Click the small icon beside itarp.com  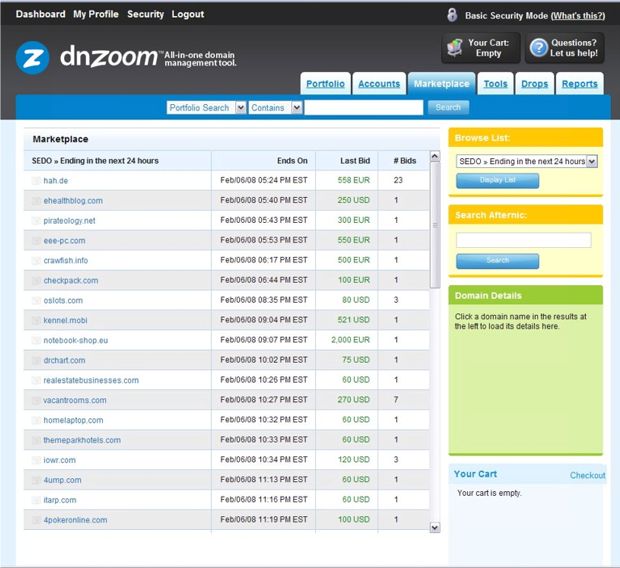pos(36,500)
